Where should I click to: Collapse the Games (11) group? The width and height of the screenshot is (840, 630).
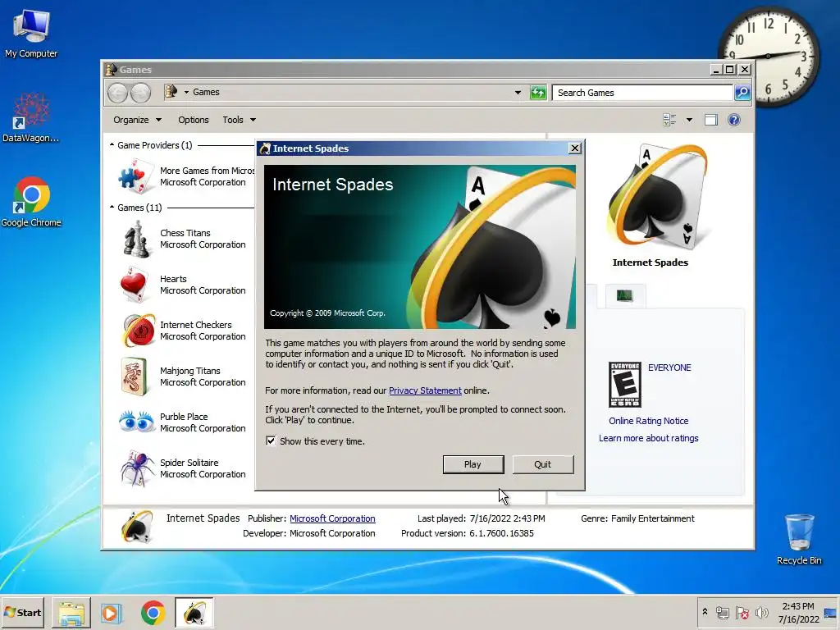pyautogui.click(x=112, y=207)
